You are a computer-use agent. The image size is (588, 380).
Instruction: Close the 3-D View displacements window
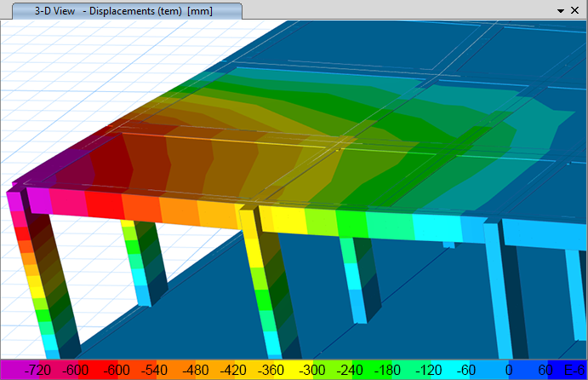pyautogui.click(x=576, y=10)
